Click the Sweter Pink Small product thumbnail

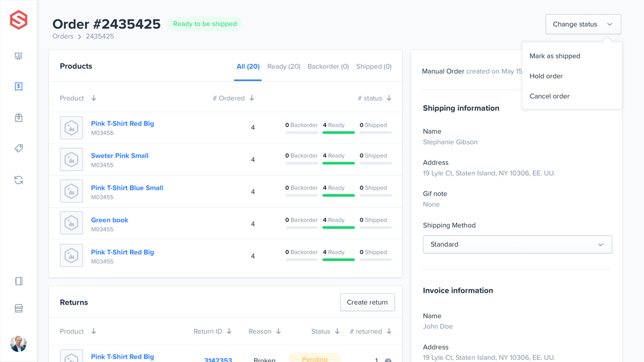click(x=71, y=160)
